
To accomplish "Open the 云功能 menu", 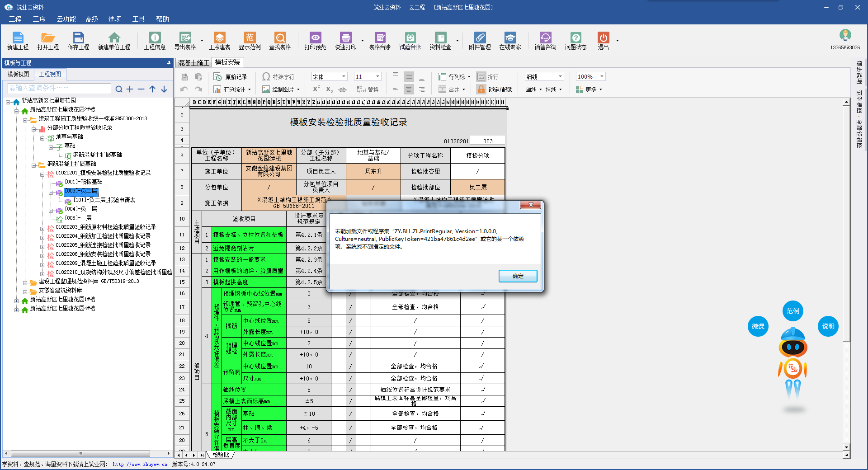I will point(66,19).
